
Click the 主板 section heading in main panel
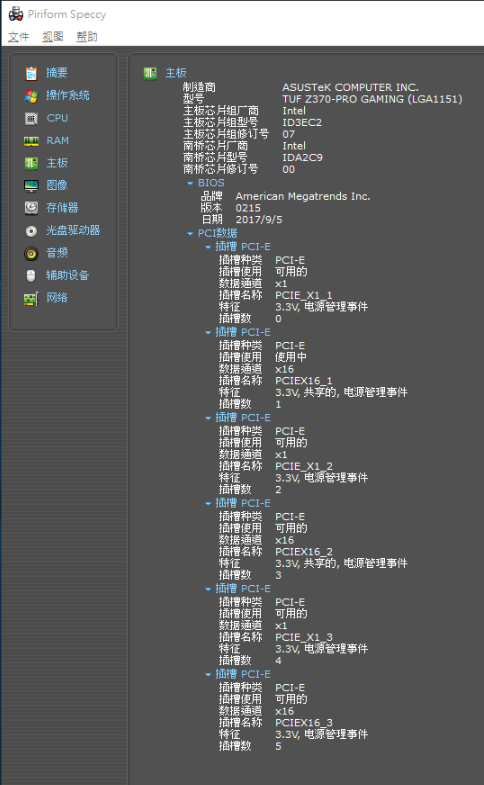click(x=176, y=73)
